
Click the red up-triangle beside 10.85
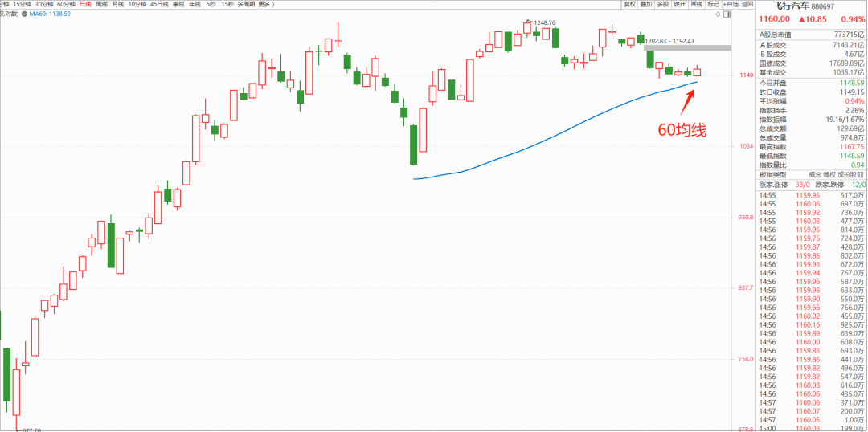coord(801,19)
